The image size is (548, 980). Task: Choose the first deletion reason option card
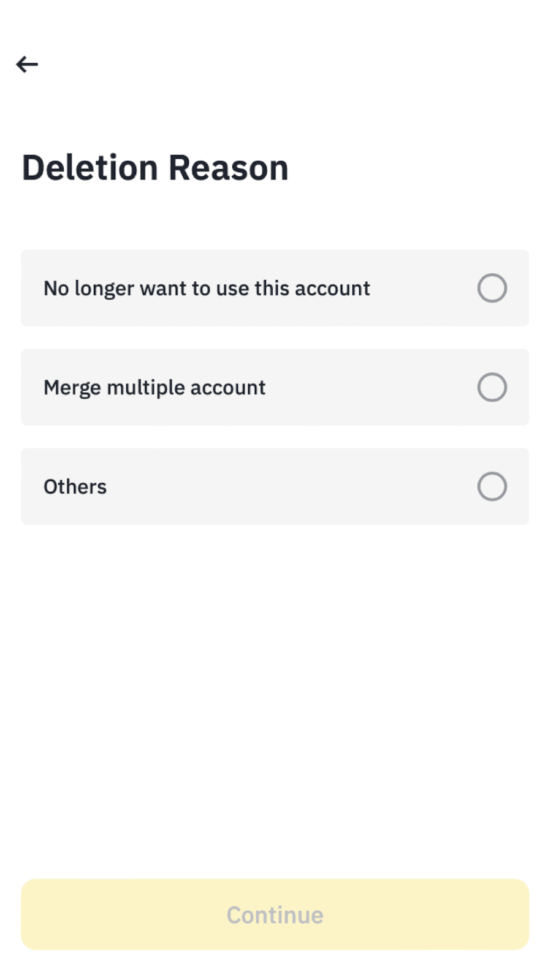tap(275, 288)
